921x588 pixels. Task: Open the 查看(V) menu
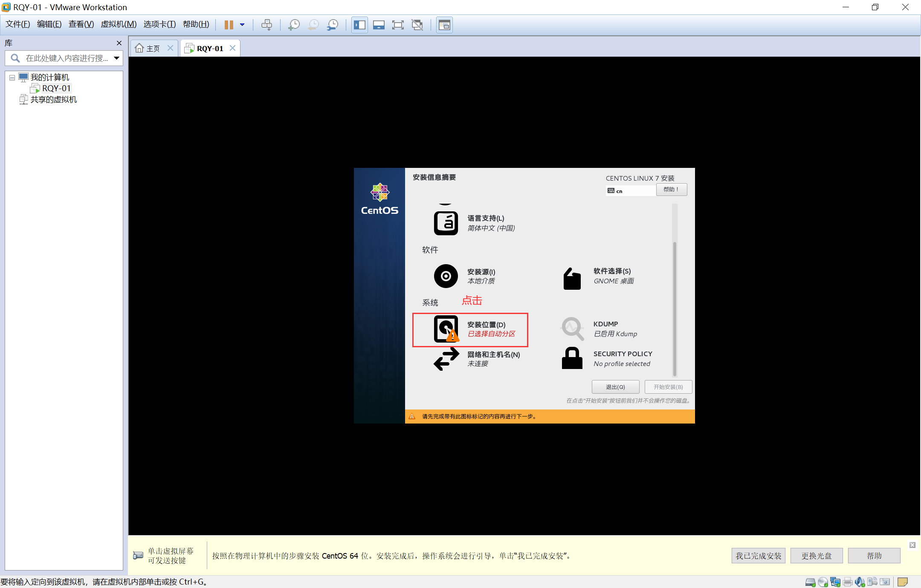tap(81, 24)
